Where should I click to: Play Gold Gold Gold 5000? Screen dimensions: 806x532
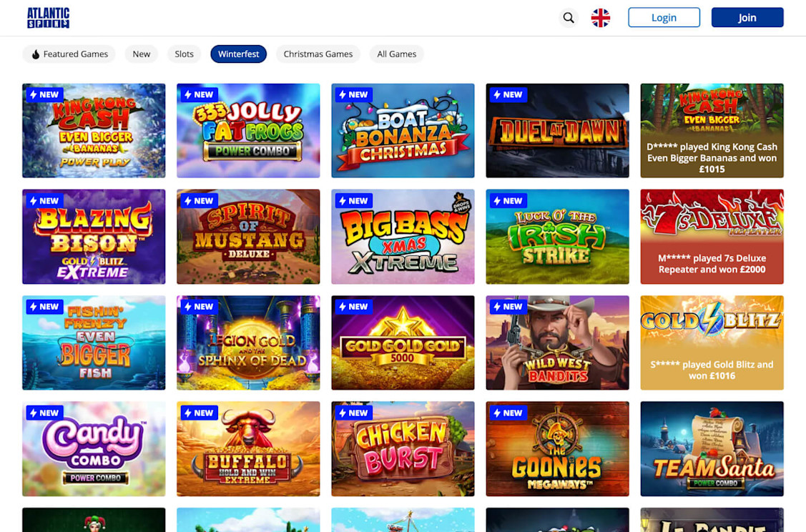click(x=403, y=343)
